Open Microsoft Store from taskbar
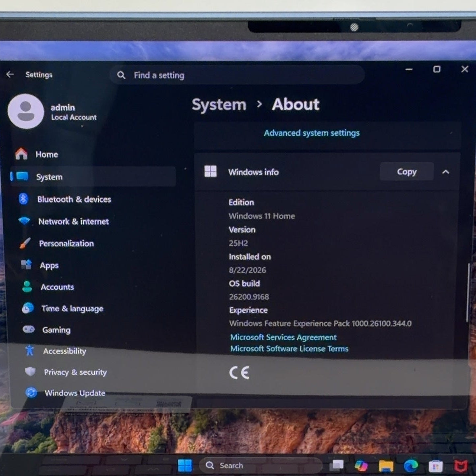Image resolution: width=476 pixels, height=476 pixels. click(436, 466)
